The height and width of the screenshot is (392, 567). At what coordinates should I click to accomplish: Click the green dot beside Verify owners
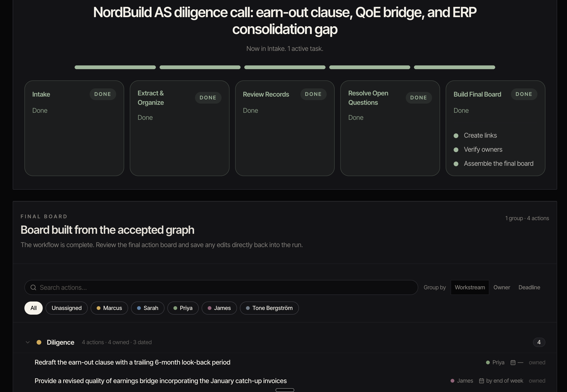point(456,150)
